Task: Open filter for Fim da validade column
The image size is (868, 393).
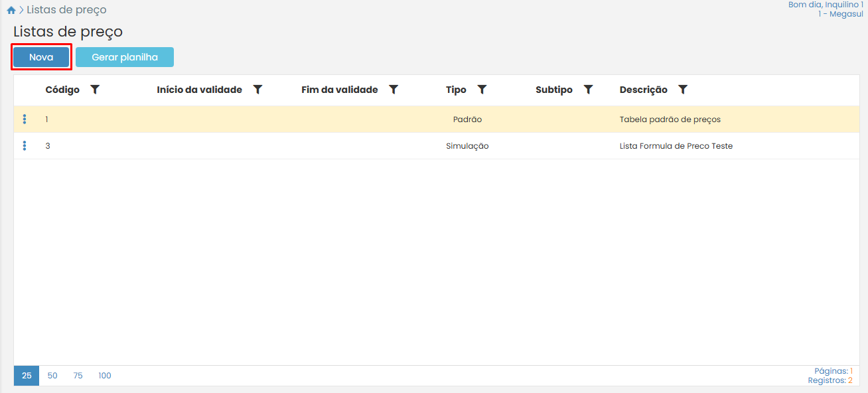Action: coord(394,90)
